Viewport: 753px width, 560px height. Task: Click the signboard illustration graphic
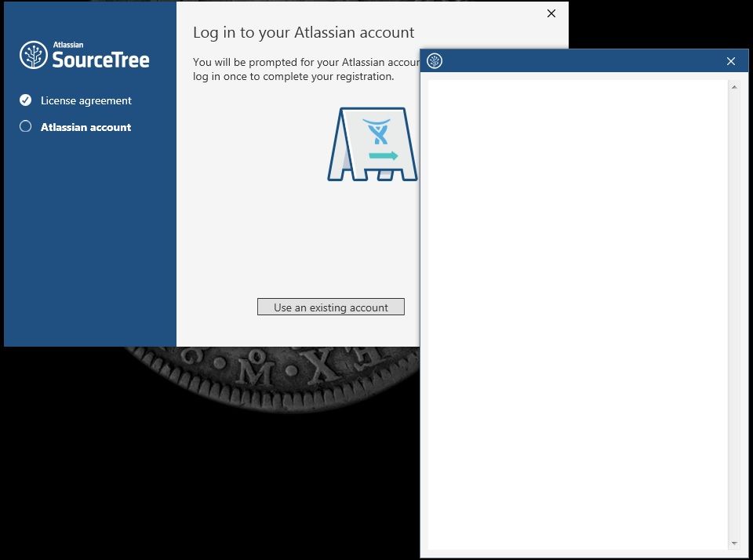373,145
